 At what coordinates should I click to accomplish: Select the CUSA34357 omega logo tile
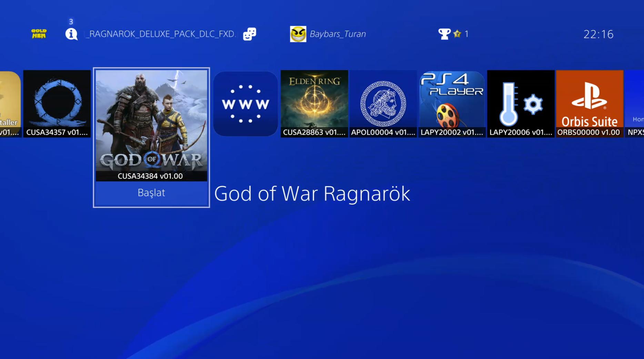(57, 104)
